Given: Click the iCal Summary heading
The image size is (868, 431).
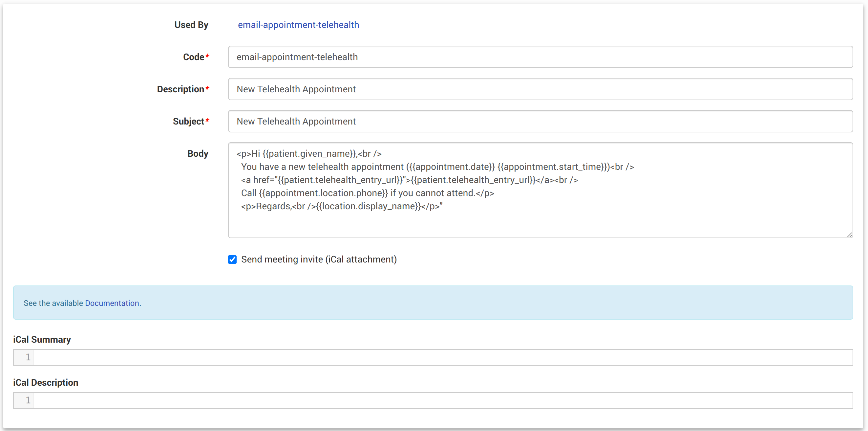Looking at the screenshot, I should [42, 339].
